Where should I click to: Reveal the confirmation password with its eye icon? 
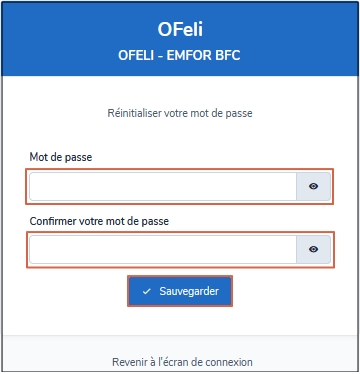coord(313,249)
